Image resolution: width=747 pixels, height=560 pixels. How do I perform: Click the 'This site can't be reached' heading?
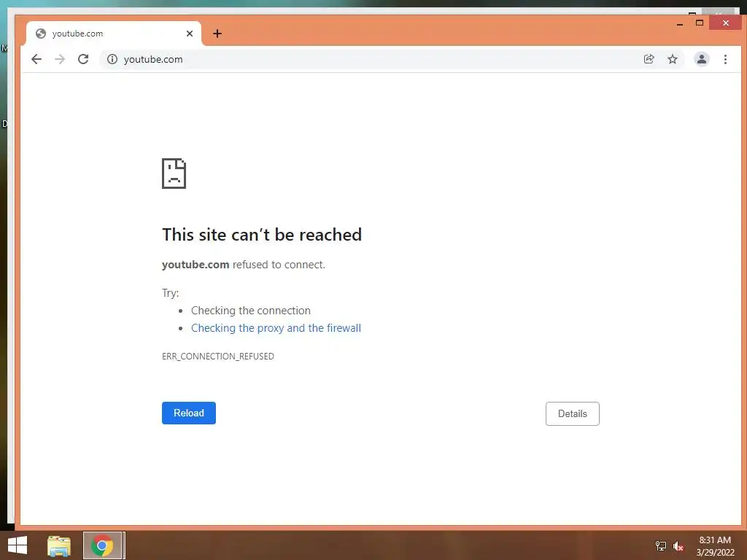[x=262, y=235]
